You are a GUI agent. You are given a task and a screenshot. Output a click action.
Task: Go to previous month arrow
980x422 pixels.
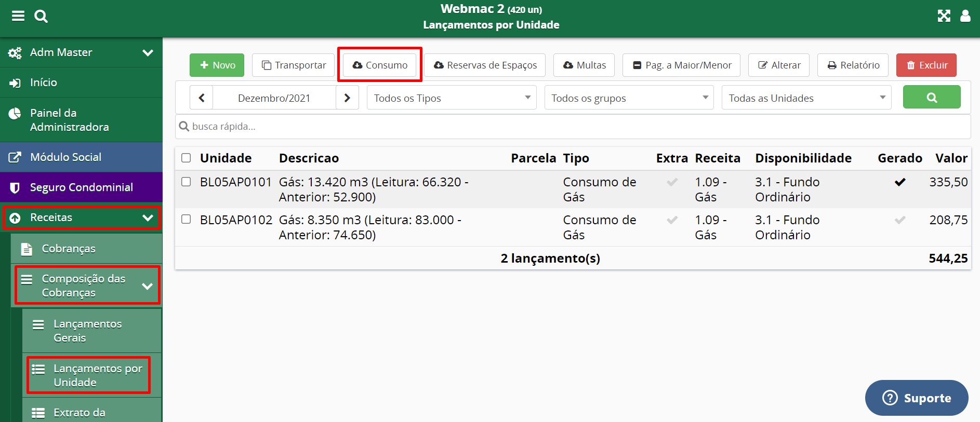pos(202,98)
